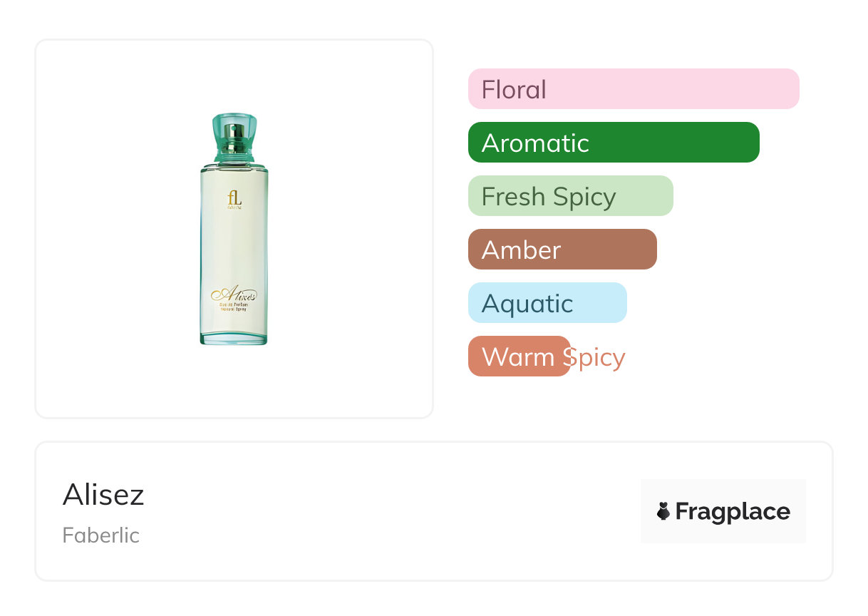Viewport: 868px width, 616px height.
Task: Click the teal base of the bottle
Action: 234,339
